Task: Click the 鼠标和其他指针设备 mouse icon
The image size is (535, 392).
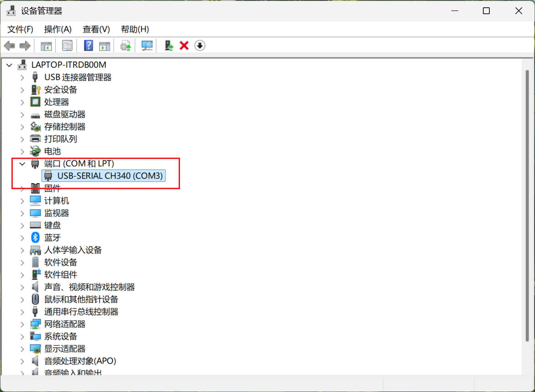Action: 35,299
